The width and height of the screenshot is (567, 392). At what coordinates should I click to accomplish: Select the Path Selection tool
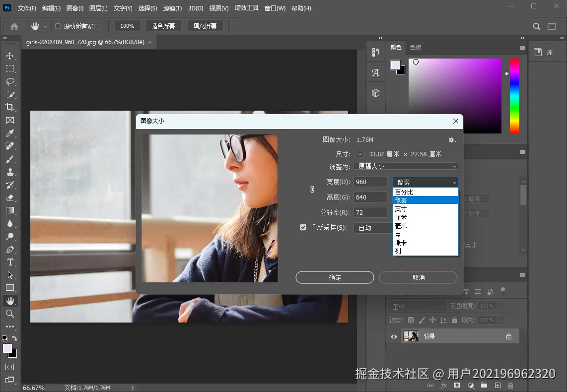(x=10, y=275)
